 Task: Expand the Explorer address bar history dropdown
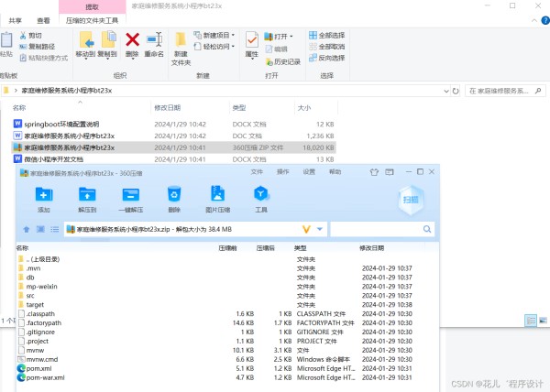pos(446,91)
